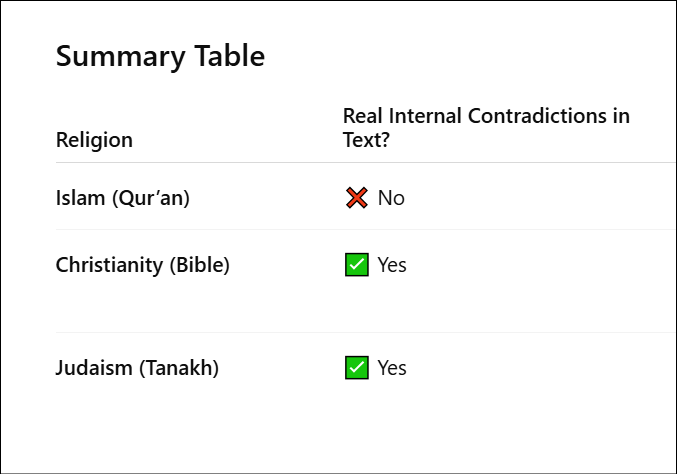
Task: Click the word Islam in first row
Action: click(x=80, y=198)
